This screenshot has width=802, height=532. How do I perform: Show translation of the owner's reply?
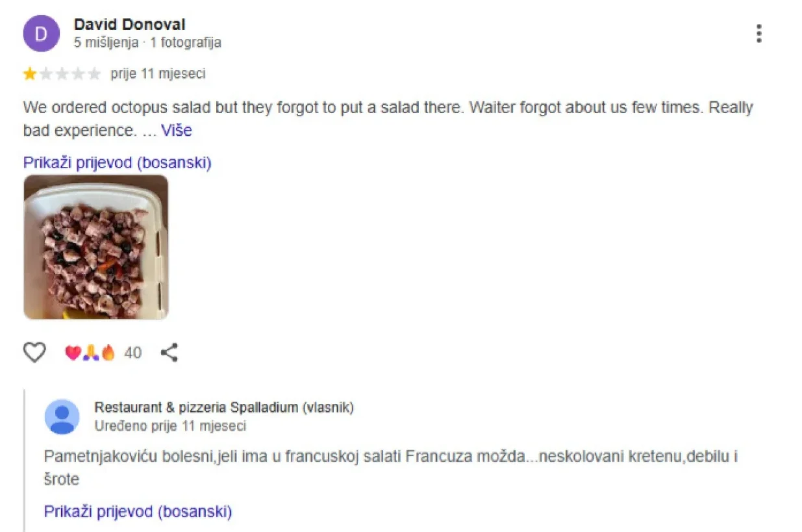(138, 511)
